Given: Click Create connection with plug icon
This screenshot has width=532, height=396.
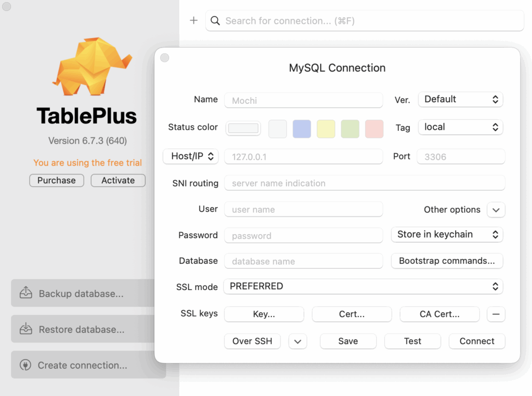Looking at the screenshot, I should [83, 365].
